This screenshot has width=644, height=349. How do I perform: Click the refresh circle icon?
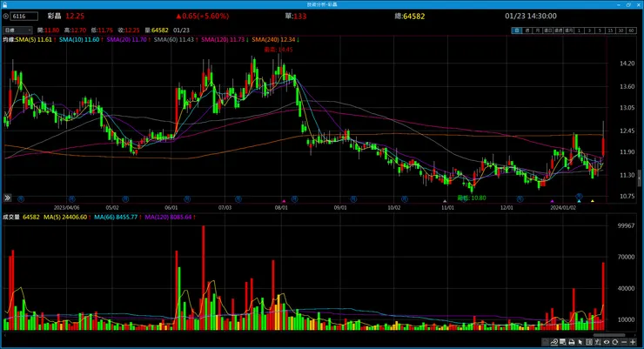pos(614,342)
